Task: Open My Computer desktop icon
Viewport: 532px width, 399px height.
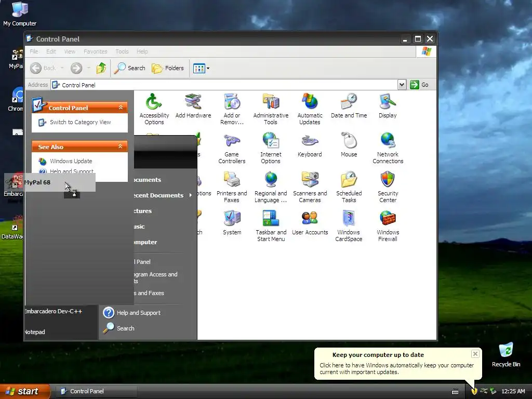Action: tap(20, 14)
